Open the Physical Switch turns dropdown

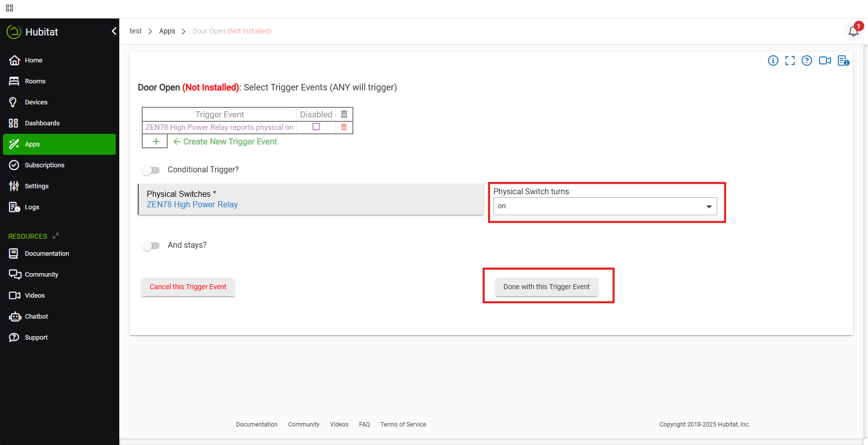click(605, 206)
